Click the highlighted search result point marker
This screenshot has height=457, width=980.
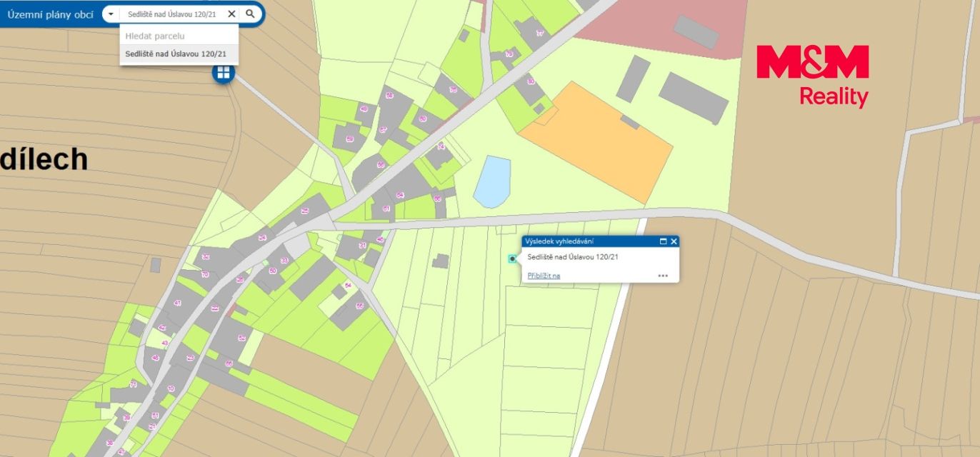click(x=512, y=258)
